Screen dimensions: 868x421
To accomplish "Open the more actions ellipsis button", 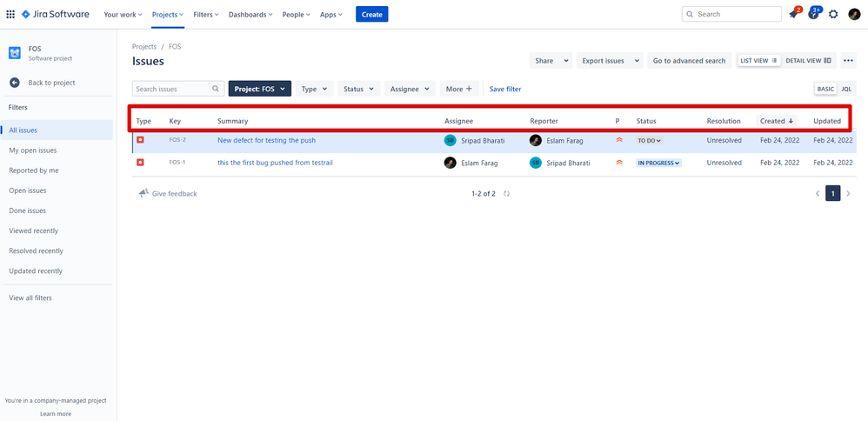I will (848, 61).
